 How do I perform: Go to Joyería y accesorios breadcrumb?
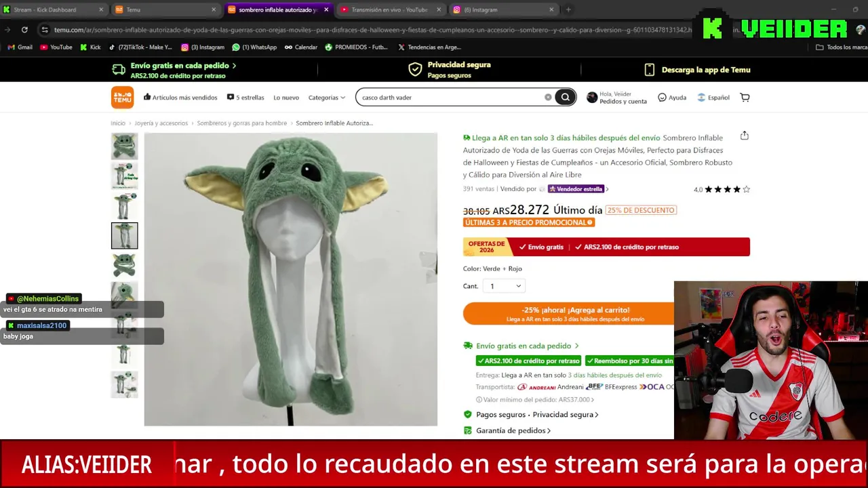161,123
